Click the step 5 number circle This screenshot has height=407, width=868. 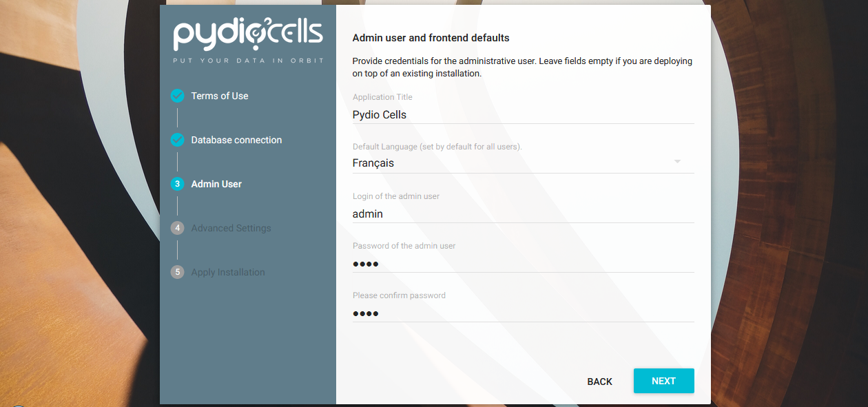click(x=178, y=272)
